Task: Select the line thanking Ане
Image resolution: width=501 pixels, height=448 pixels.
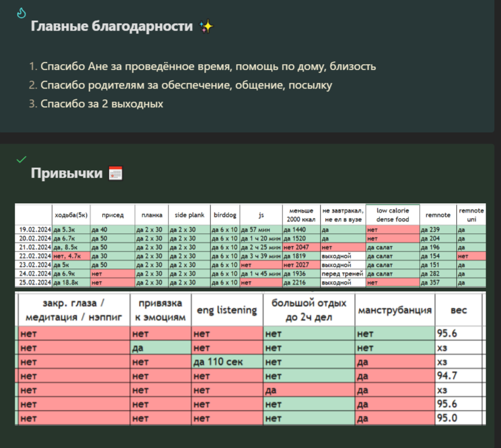Action: pyautogui.click(x=208, y=66)
